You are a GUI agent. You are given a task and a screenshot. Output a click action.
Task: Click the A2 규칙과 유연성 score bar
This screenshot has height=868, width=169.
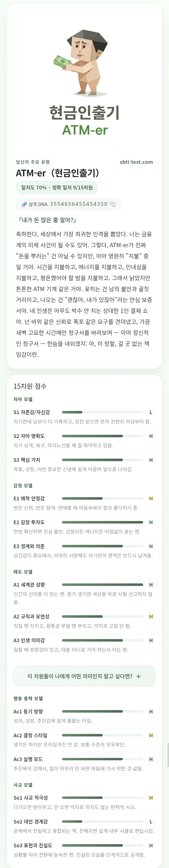pyautogui.click(x=102, y=616)
